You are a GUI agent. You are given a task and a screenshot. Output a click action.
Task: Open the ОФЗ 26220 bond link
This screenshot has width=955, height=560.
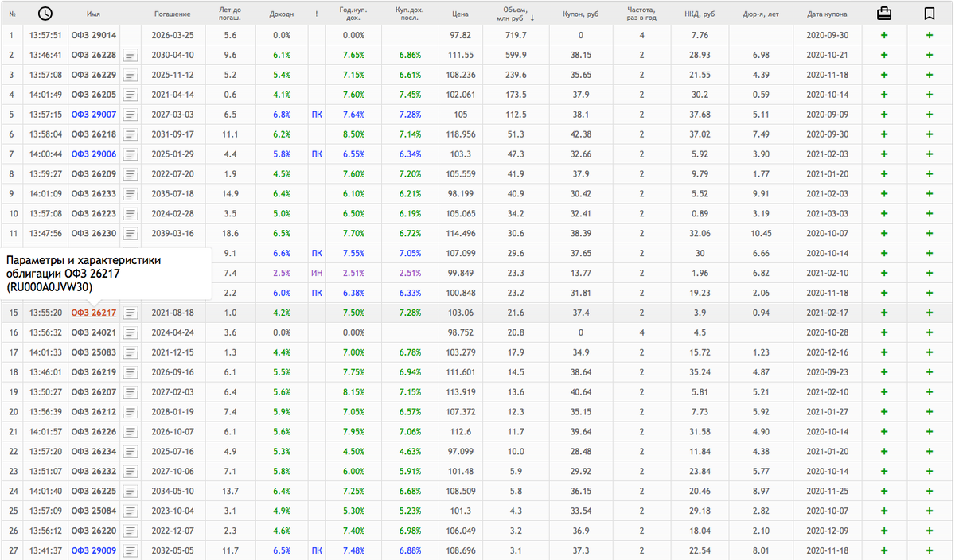pos(94,531)
